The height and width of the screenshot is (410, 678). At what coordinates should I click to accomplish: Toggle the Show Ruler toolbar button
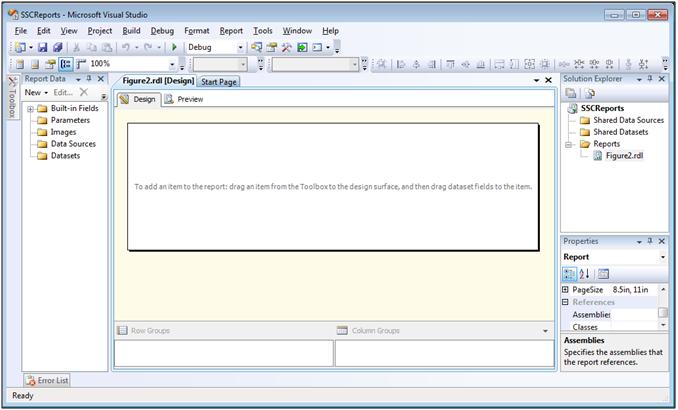click(81, 64)
